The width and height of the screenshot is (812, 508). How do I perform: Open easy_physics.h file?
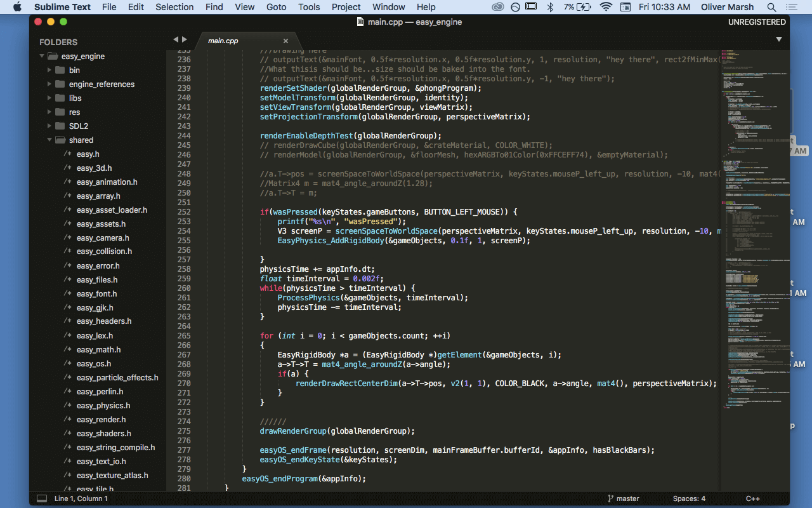coord(103,405)
